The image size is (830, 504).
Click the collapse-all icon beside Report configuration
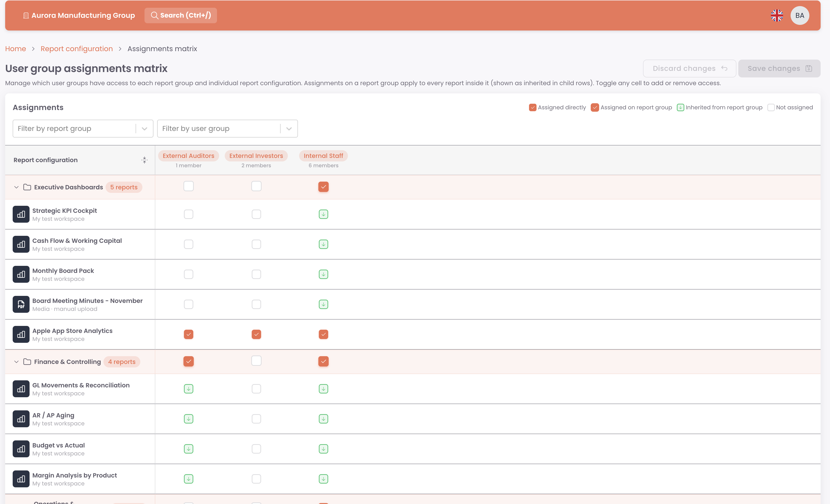tap(145, 160)
